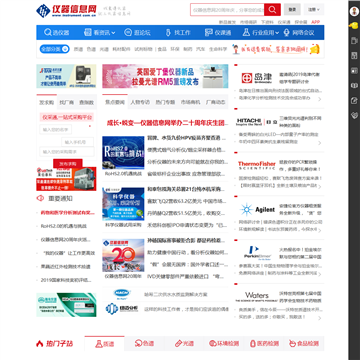Click the fourth dark sidebar icon
The height and width of the screenshot is (360, 360).
coord(354,56)
